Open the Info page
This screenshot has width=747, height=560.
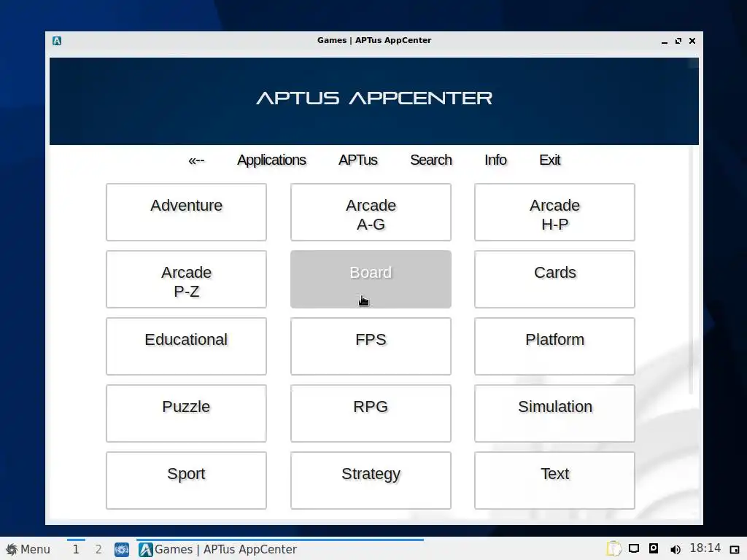495,160
